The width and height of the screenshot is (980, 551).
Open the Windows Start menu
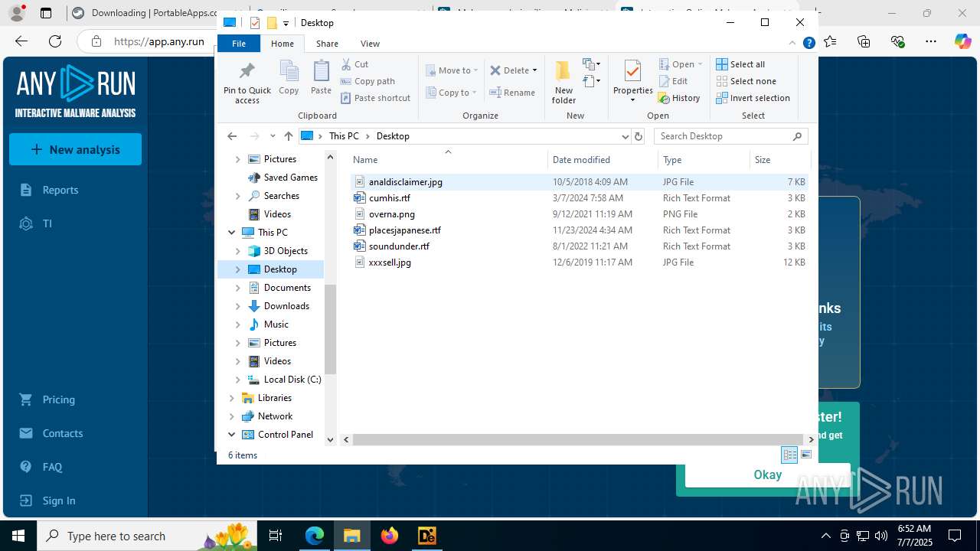[18, 536]
